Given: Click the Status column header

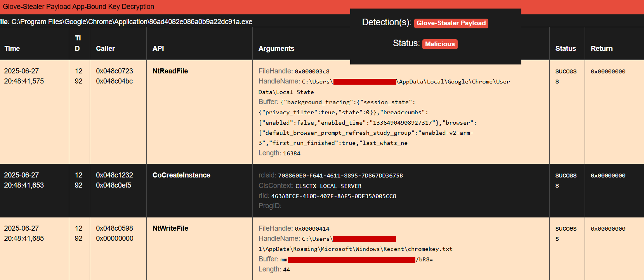Looking at the screenshot, I should coord(566,49).
